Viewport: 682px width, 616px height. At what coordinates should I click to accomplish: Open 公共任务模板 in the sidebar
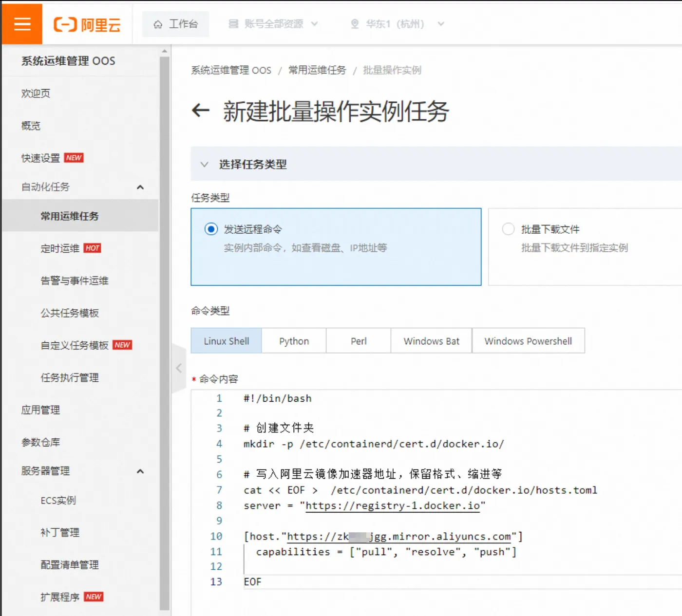pos(70,313)
